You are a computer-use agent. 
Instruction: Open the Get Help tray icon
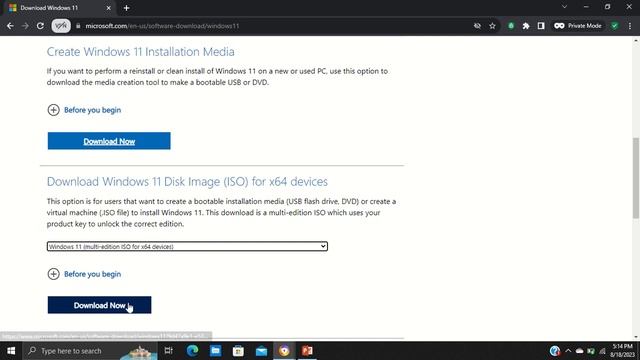[555, 351]
